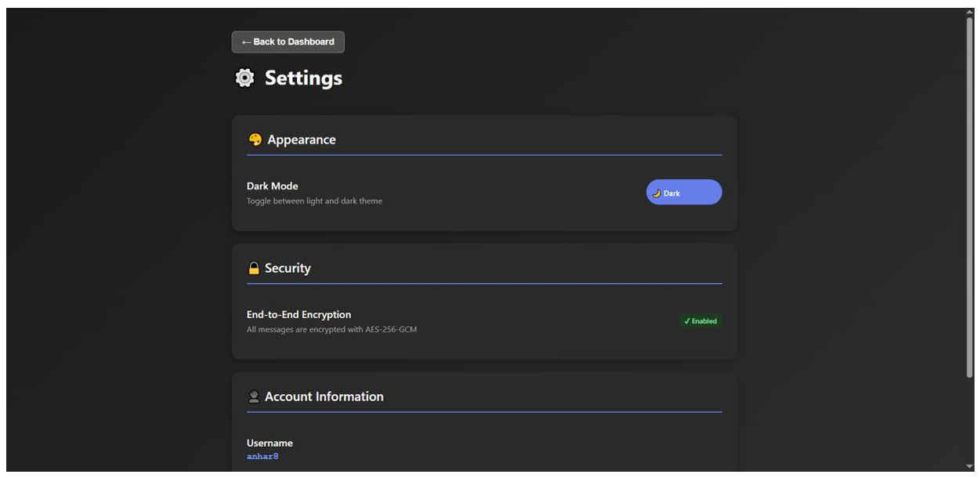Viewport: 980px width, 478px height.
Task: Click the Settings page heading
Action: 303,78
